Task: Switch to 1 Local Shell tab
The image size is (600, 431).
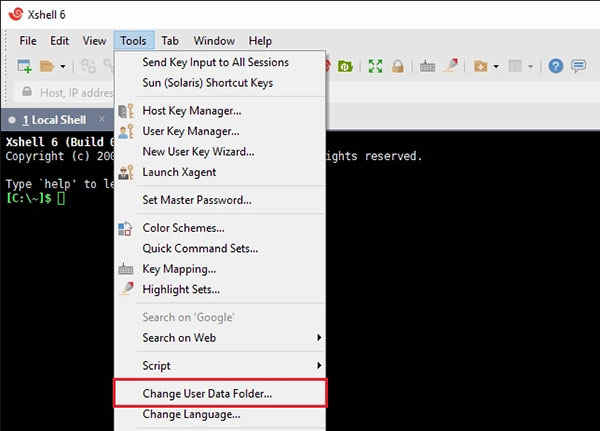Action: 55,120
